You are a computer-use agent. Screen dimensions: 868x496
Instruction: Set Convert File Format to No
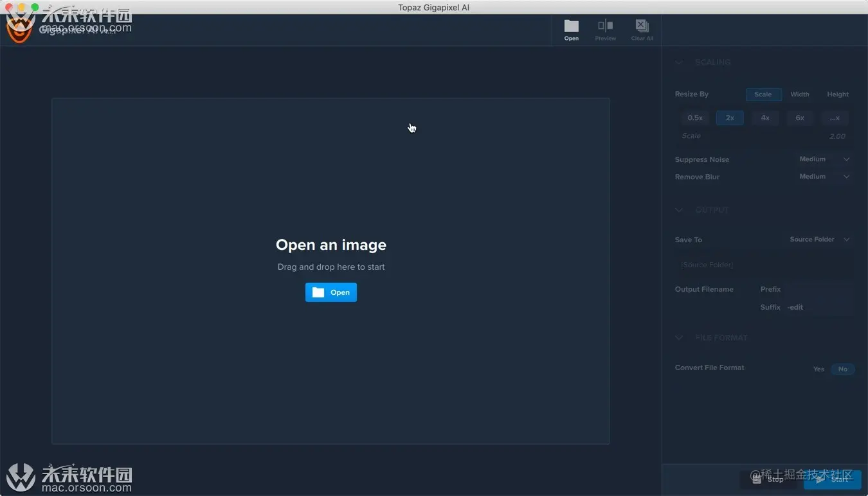tap(842, 369)
